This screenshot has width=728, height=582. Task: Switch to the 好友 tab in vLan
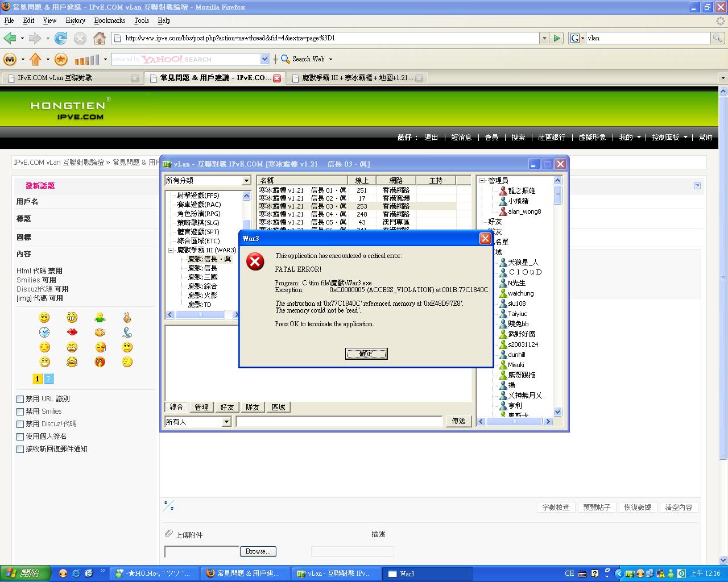tap(227, 407)
